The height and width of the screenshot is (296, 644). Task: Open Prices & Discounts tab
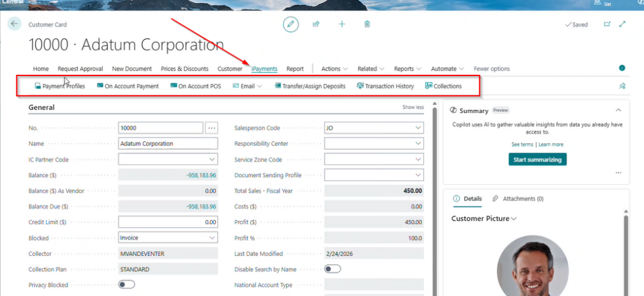pos(184,69)
